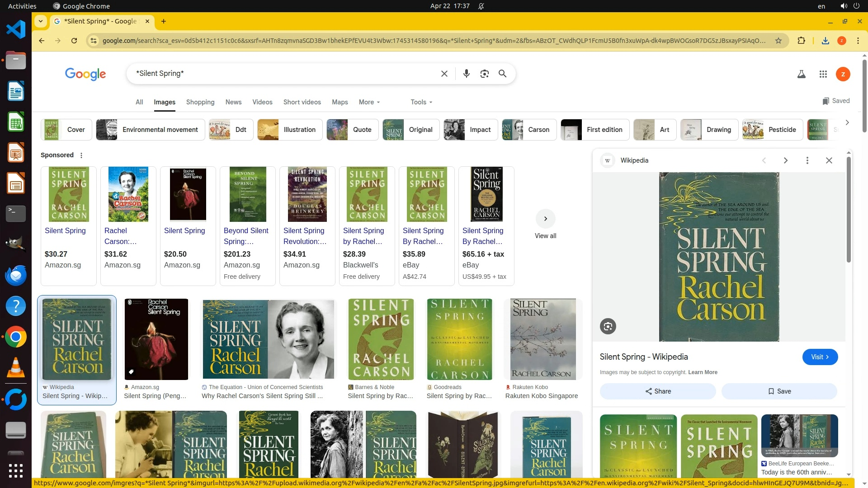Image resolution: width=868 pixels, height=488 pixels.
Task: Expand the More search categories dropdown
Action: pos(369,102)
